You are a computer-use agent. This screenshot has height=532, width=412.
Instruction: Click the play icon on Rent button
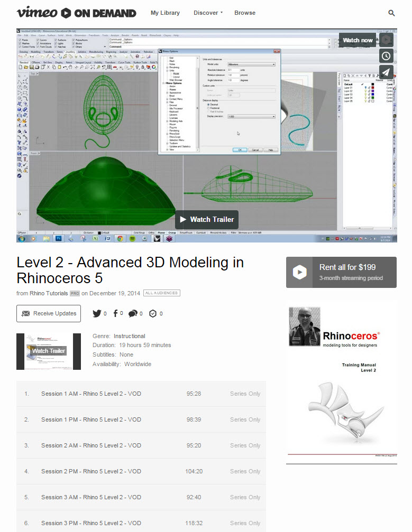tap(299, 272)
